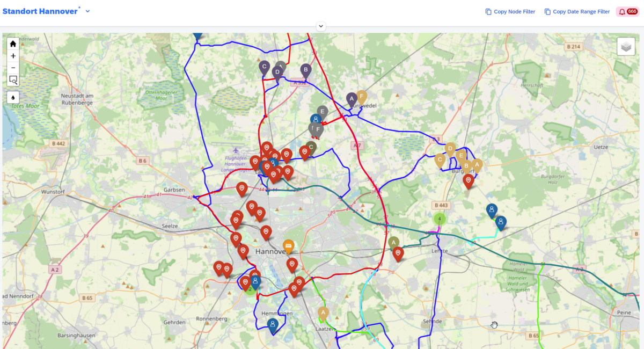The image size is (644, 349).
Task: Zoom in with the plus button
Action: pos(13,56)
